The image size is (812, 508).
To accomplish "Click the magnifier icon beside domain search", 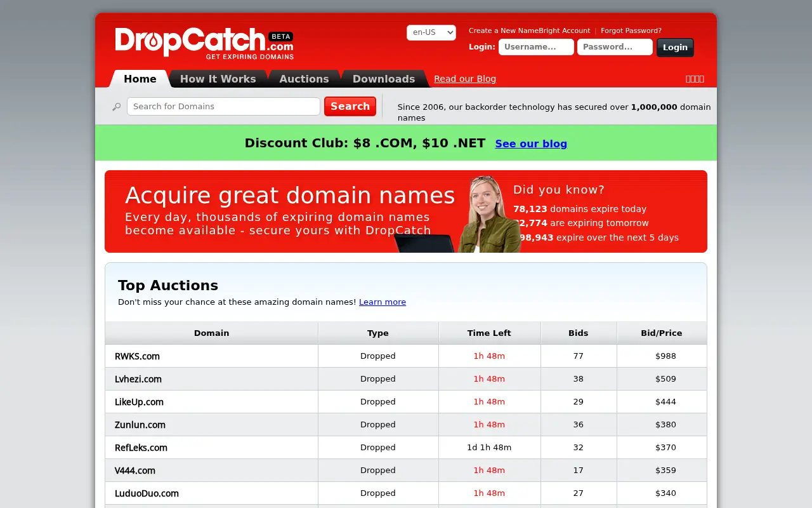I will coord(116,107).
